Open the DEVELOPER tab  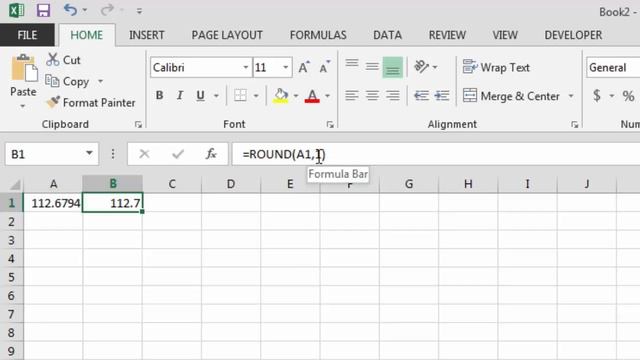coord(573,35)
